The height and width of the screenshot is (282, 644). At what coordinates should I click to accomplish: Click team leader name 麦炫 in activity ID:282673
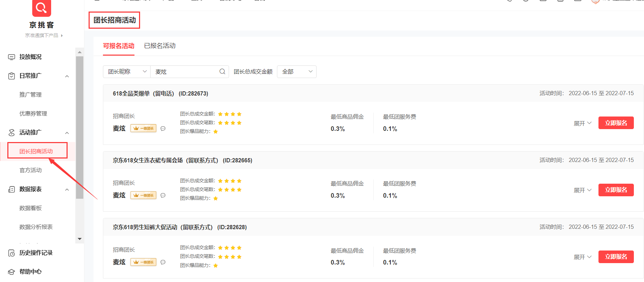point(119,128)
